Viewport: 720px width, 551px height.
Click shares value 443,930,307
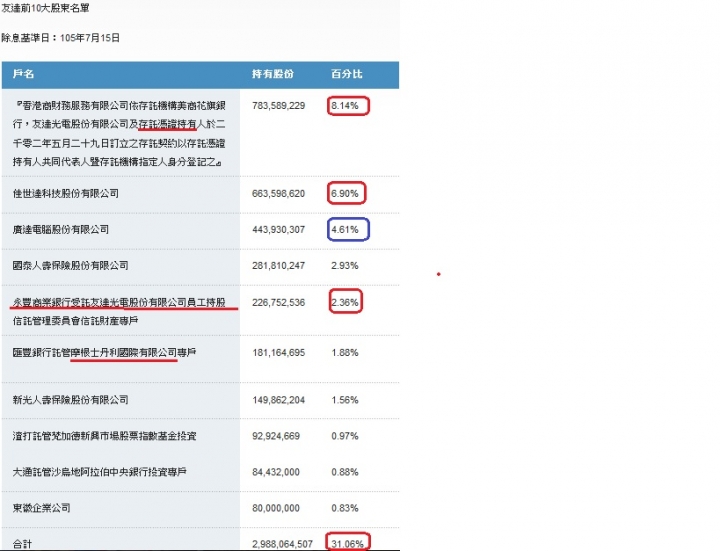278,229
